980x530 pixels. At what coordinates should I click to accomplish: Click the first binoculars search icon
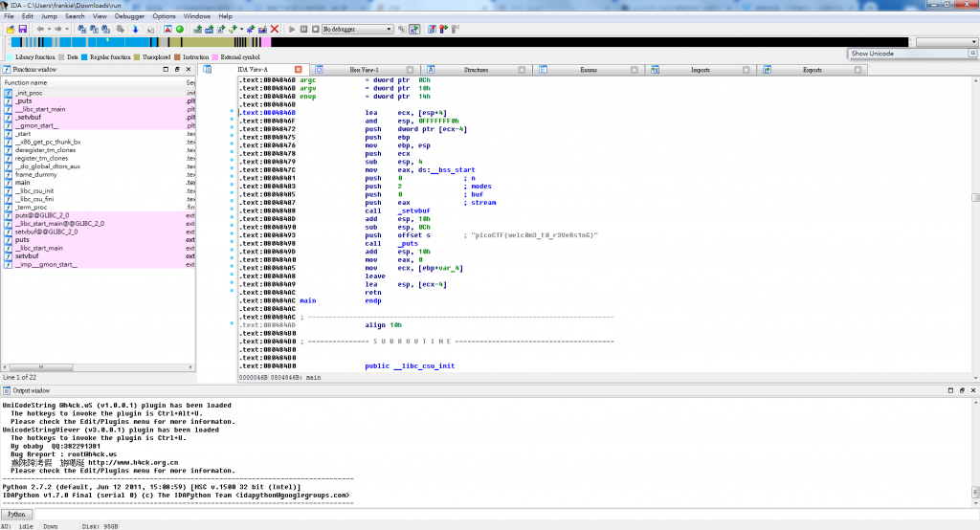(x=82, y=30)
